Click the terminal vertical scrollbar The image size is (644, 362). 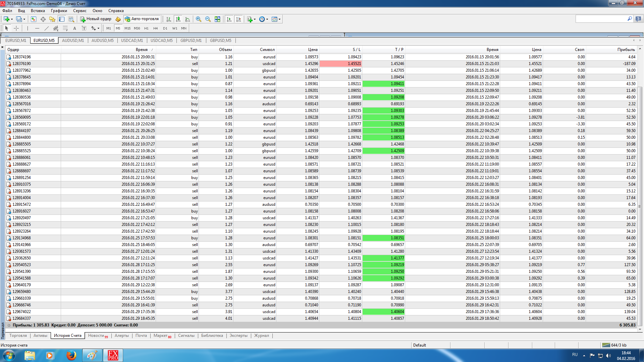pos(640,188)
